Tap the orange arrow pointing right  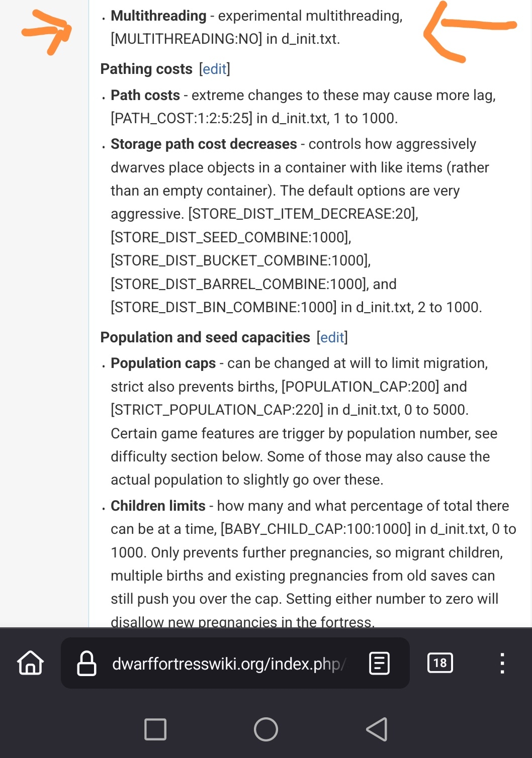tap(47, 32)
